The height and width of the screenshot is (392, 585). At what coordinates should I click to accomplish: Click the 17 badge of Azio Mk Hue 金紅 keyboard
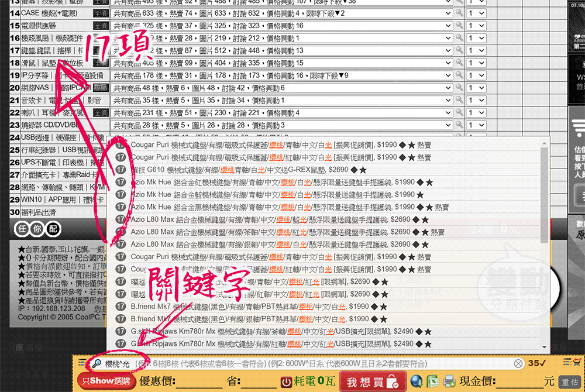[121, 182]
